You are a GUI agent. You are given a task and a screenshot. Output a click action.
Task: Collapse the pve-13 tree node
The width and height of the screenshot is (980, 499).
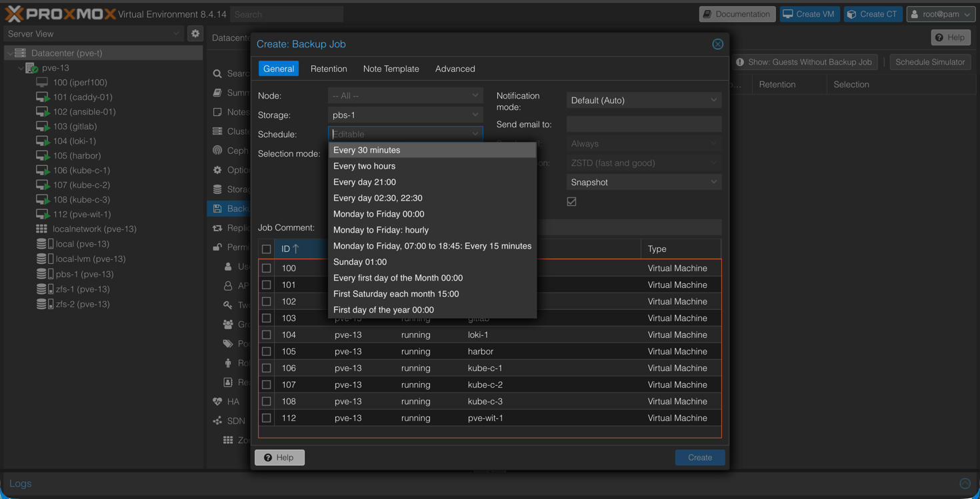coord(21,68)
